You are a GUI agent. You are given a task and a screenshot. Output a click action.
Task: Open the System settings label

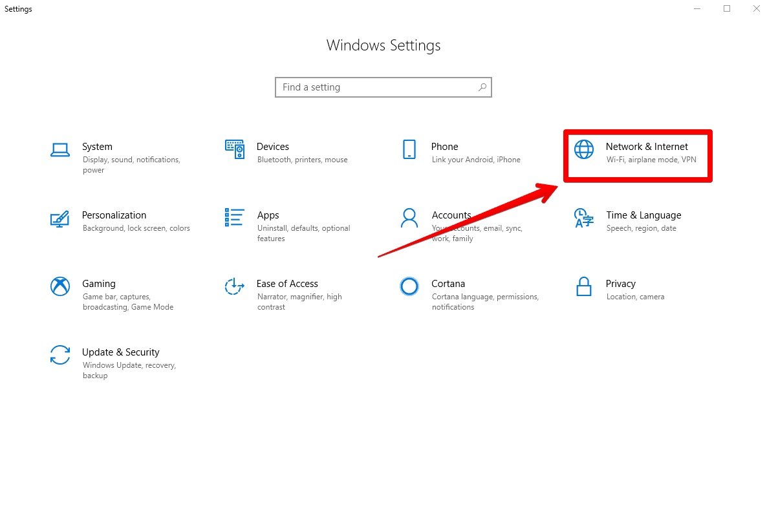click(97, 147)
